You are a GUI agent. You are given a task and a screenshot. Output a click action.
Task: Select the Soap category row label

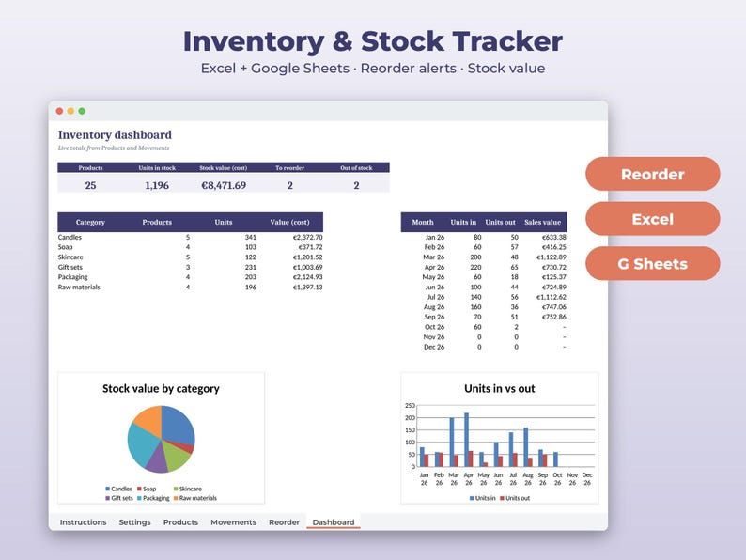[x=65, y=247]
